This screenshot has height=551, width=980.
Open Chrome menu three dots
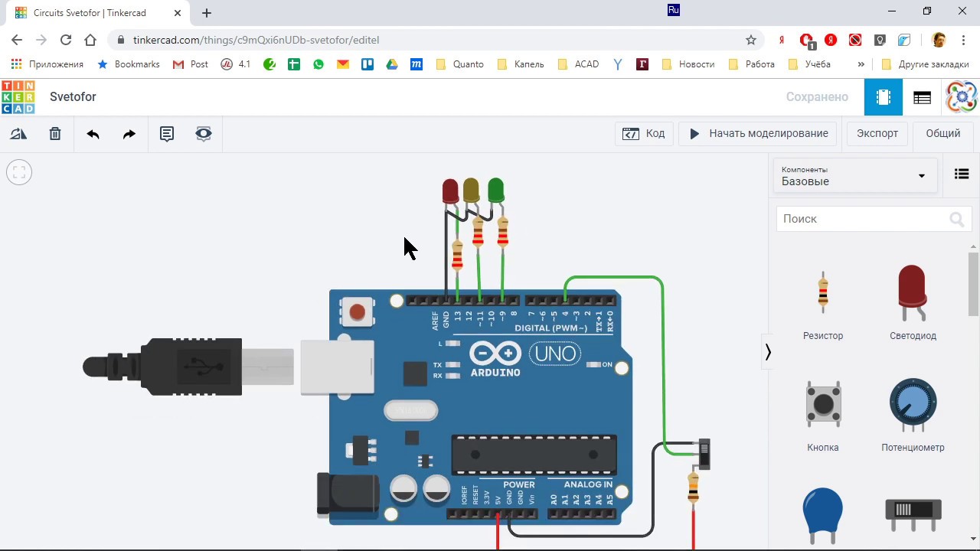[x=963, y=40]
